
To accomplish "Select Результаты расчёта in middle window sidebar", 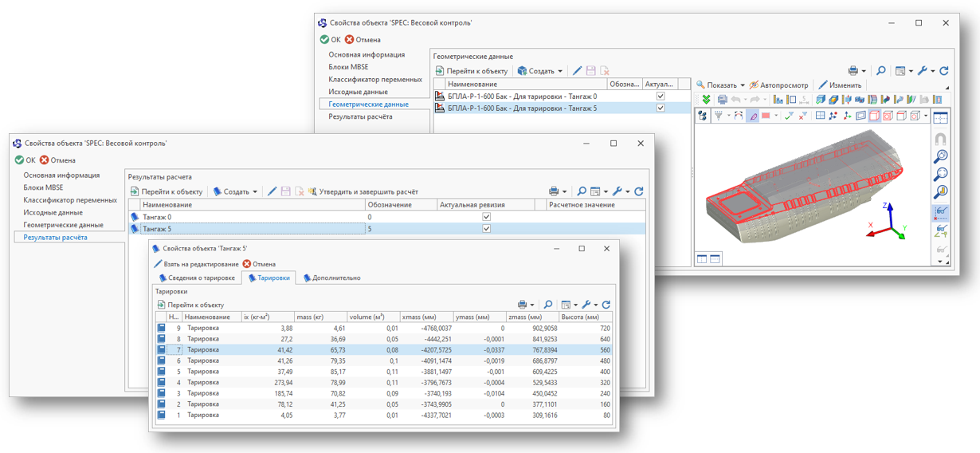I will [55, 238].
